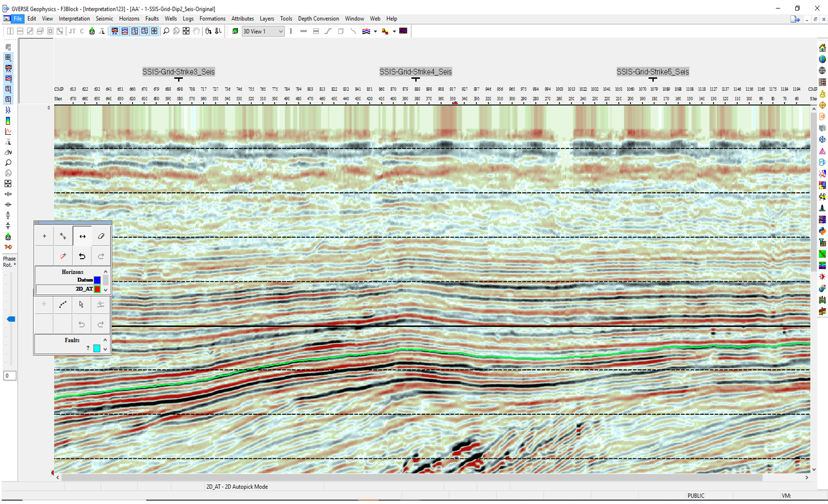Screen dimensions: 828x504
Task: Select the multi-point pick tool in Horizons panel
Action: [63, 236]
